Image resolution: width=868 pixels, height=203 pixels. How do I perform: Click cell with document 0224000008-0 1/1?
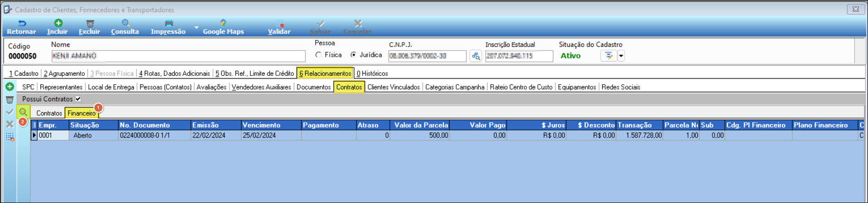155,135
